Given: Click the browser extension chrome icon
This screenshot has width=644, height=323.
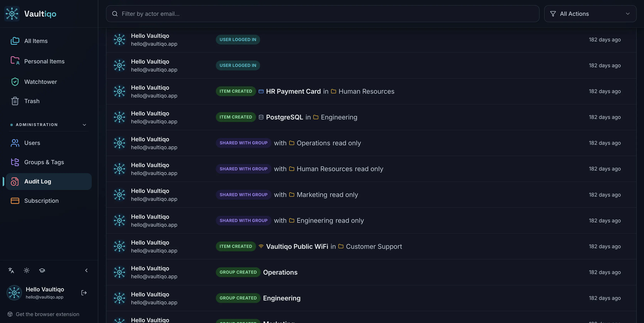Looking at the screenshot, I should tap(10, 314).
